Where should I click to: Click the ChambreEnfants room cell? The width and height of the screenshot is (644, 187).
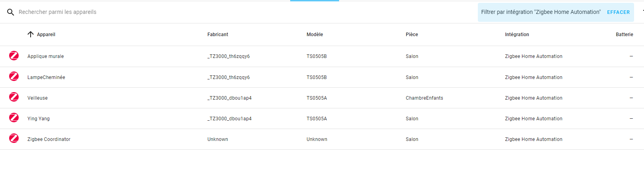(x=424, y=98)
